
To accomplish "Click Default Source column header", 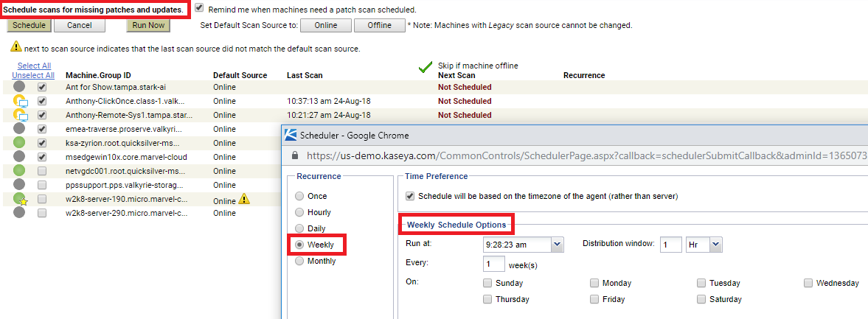I will coord(240,76).
